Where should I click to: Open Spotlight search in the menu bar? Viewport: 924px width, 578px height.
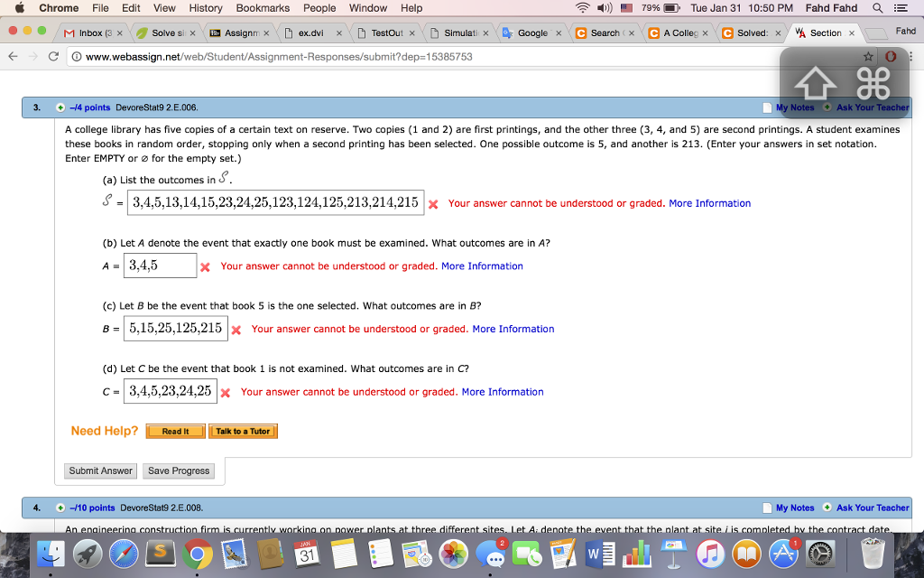coord(877,8)
